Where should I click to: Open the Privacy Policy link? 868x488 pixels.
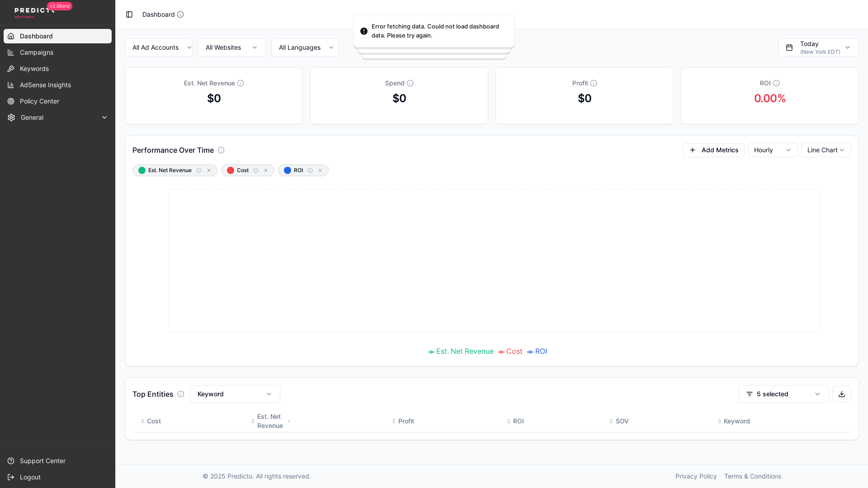click(696, 476)
